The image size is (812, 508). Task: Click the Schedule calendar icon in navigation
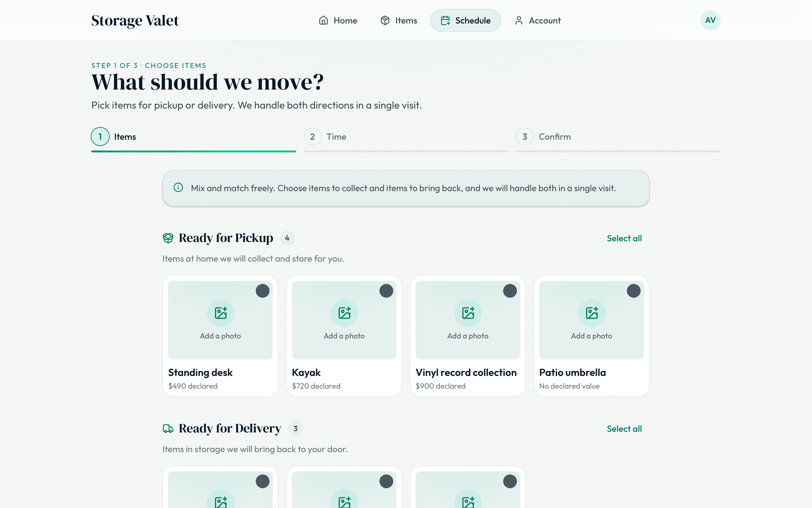445,21
